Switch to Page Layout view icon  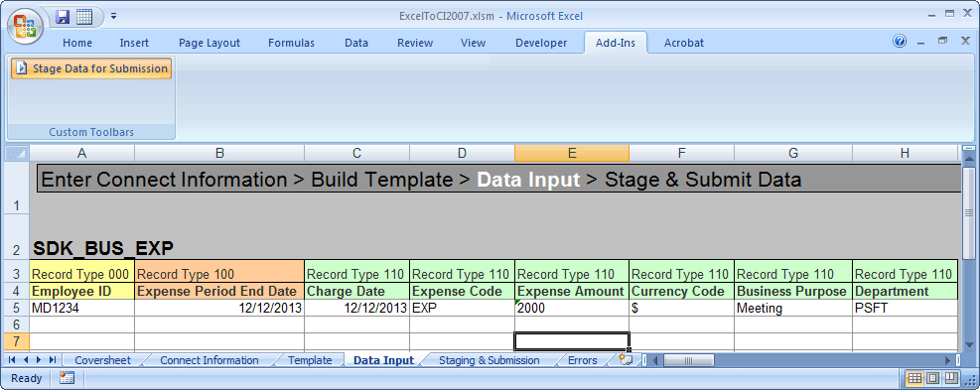932,378
